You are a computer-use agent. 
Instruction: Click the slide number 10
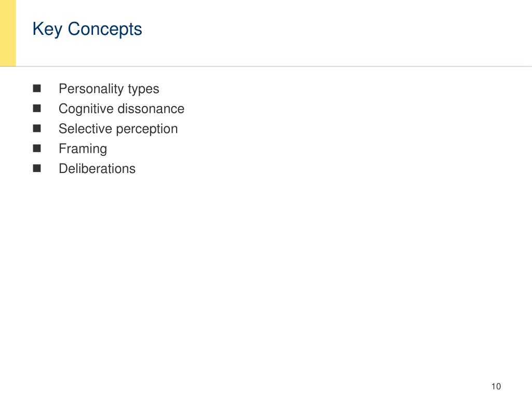coord(496,387)
